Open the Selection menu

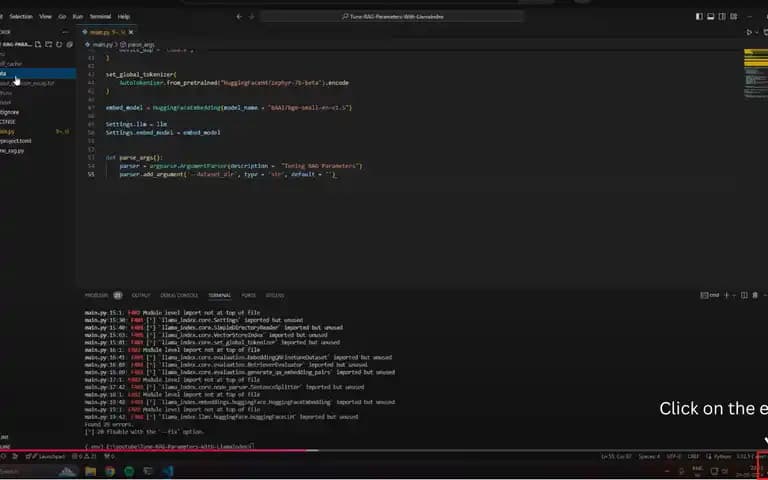coord(21,17)
